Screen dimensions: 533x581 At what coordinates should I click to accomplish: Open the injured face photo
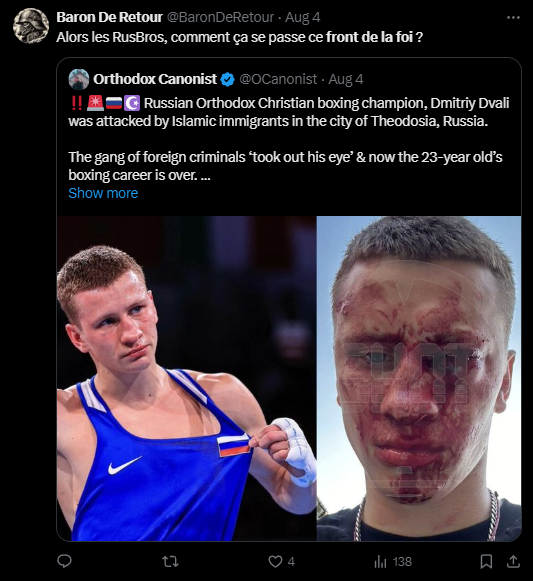[x=419, y=378]
